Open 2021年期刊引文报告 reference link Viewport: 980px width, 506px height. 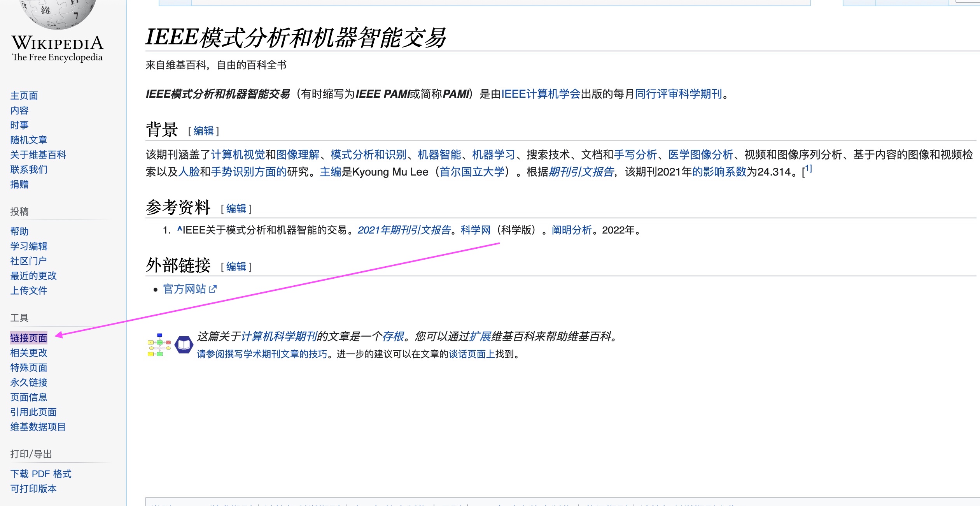tap(404, 230)
